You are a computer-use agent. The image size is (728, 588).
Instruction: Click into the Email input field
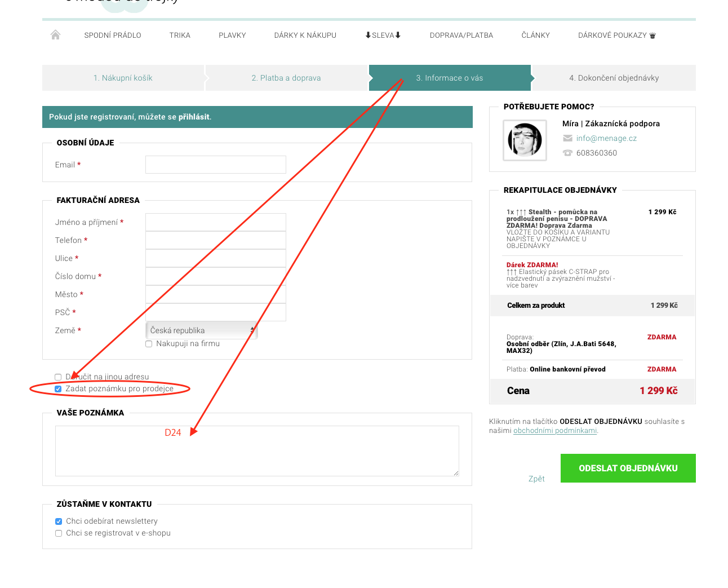[215, 165]
